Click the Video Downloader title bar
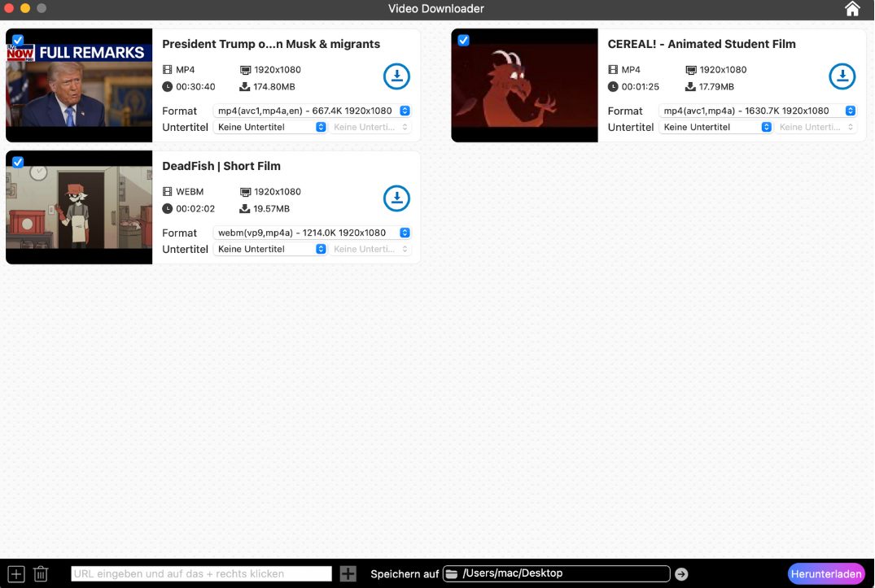 coord(436,9)
